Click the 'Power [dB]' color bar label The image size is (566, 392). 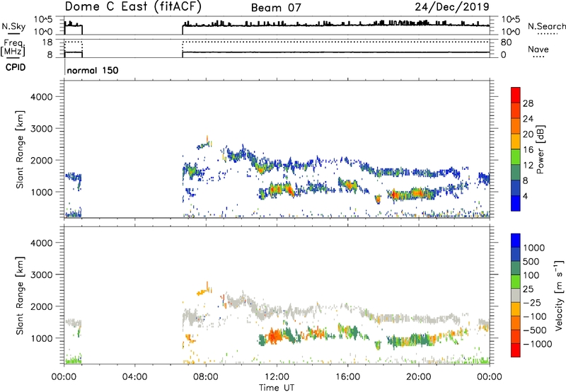coord(540,149)
